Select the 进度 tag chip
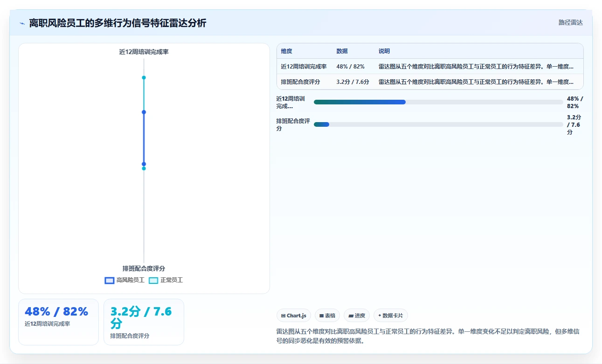 357,316
